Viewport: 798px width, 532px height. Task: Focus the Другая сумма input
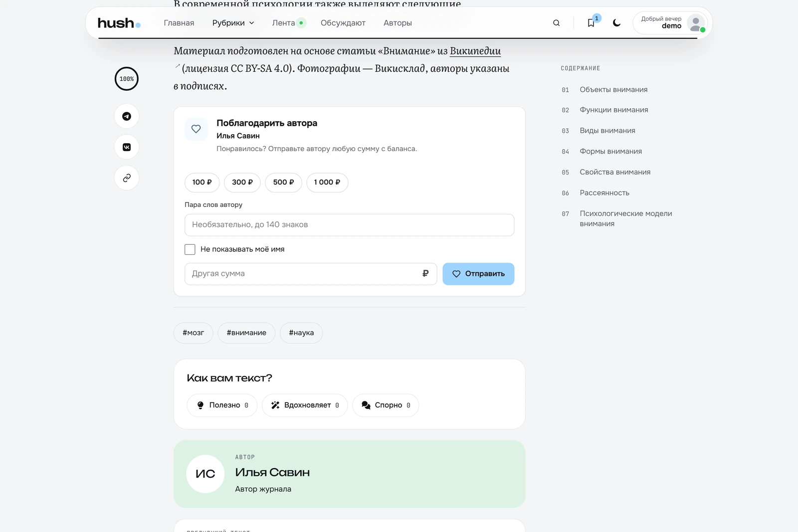point(311,274)
